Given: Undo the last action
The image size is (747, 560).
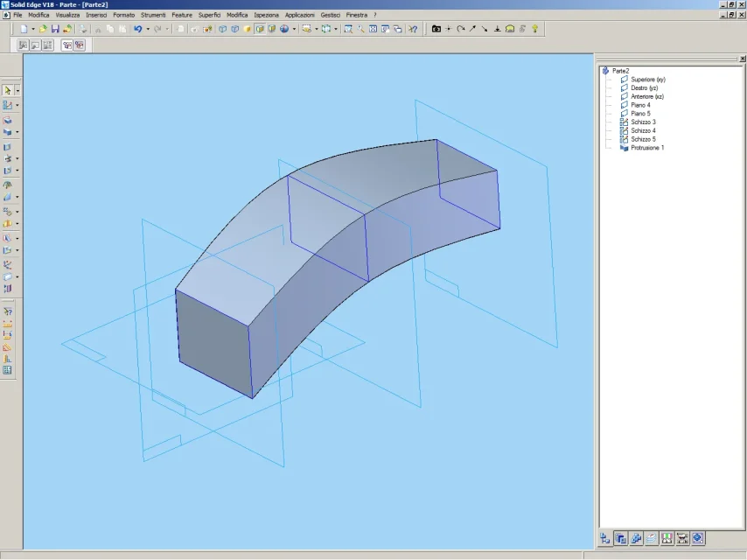Looking at the screenshot, I should (138, 29).
